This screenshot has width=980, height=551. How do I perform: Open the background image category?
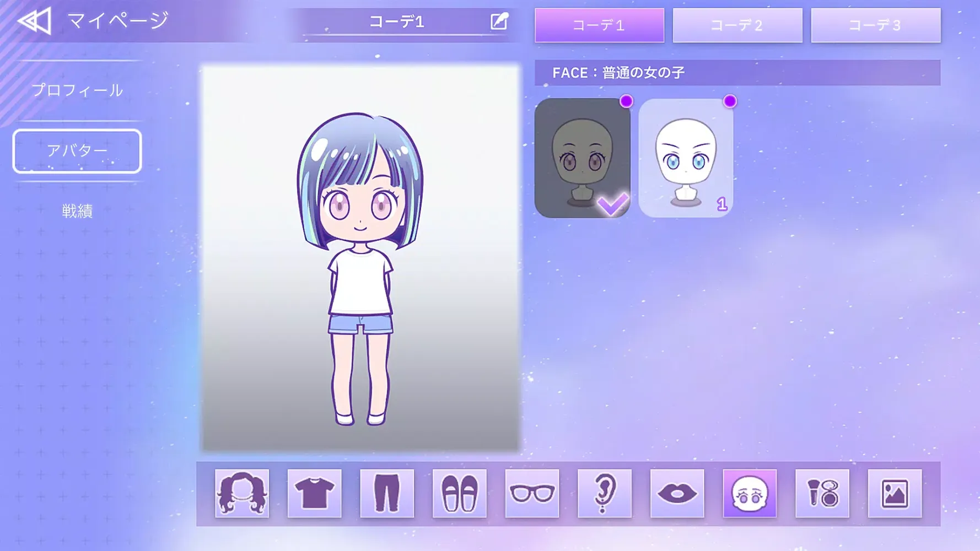click(x=895, y=493)
